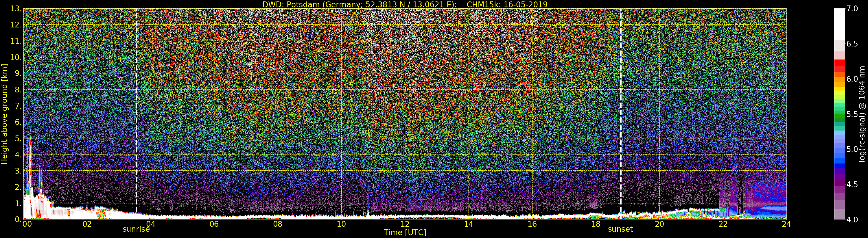Click the '12' time axis tick label
Viewport: 868px width, 238px height.
(x=405, y=224)
